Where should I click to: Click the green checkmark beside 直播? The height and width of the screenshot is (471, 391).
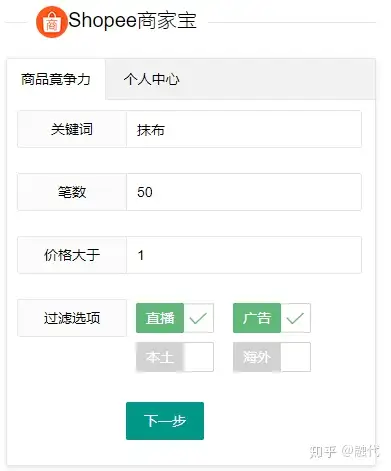click(x=199, y=318)
